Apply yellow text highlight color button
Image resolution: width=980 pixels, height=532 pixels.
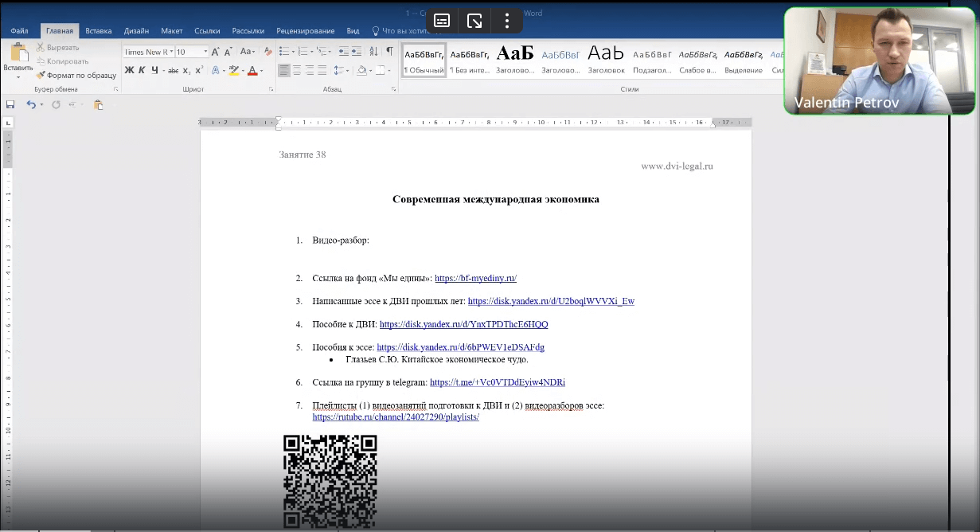tap(232, 70)
